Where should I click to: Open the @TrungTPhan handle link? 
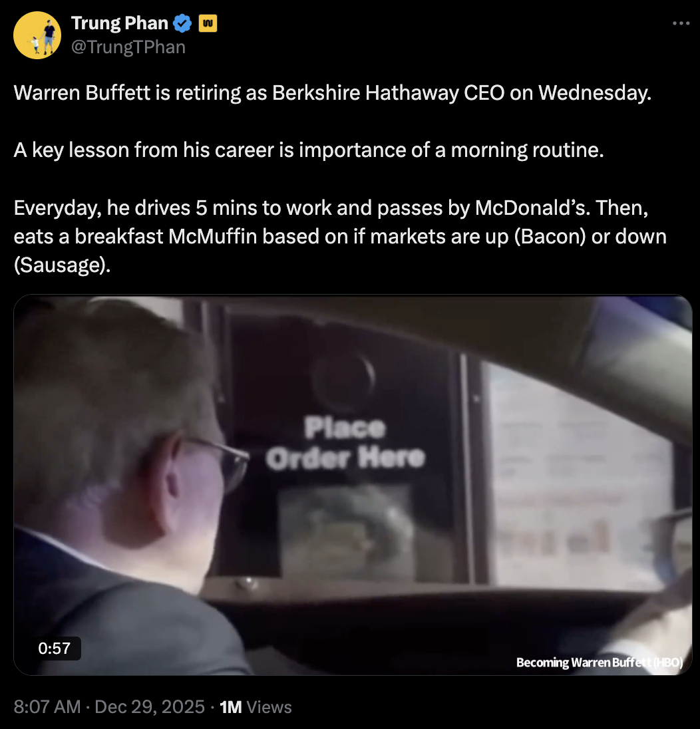click(x=128, y=47)
